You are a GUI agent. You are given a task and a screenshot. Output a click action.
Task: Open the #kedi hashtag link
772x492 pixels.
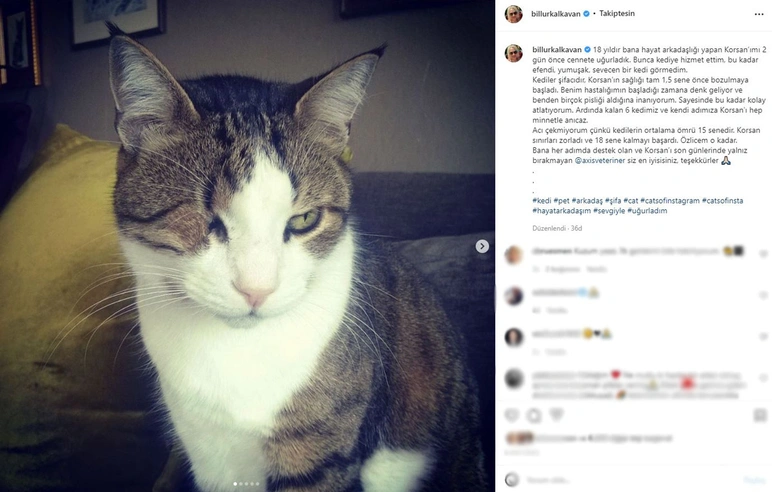(x=542, y=200)
